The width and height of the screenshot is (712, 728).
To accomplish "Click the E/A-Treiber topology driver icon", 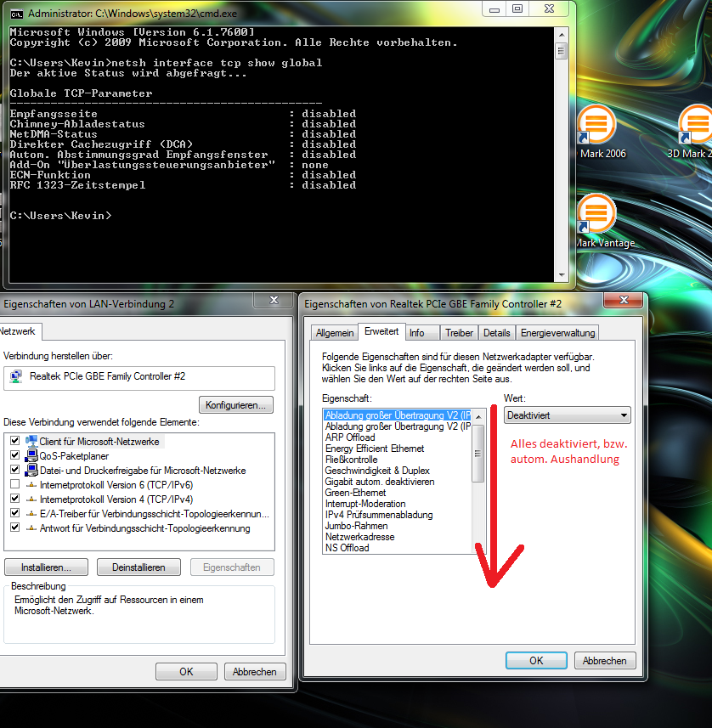I will [31, 513].
